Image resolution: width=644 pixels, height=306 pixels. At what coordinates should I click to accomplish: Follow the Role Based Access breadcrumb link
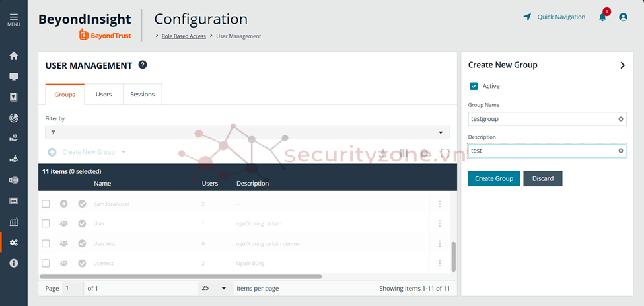point(184,36)
